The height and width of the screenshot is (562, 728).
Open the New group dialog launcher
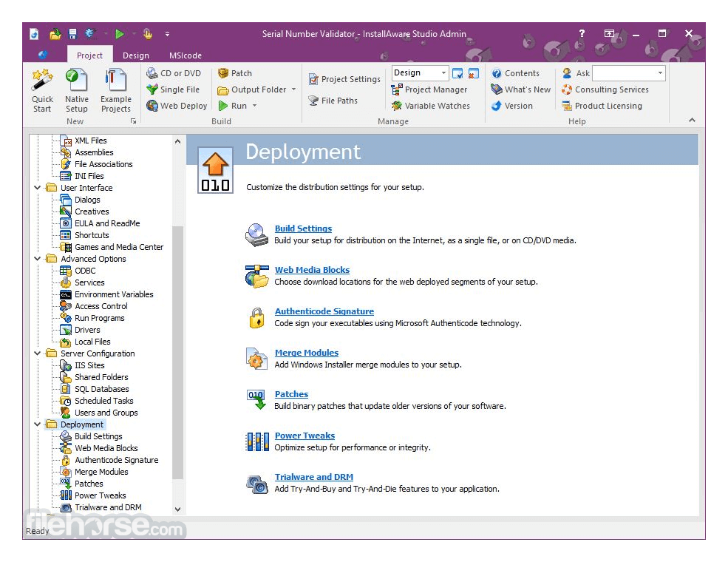(133, 121)
